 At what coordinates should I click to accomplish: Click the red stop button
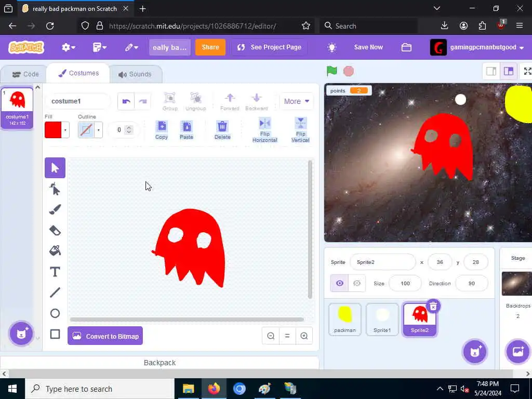click(349, 71)
